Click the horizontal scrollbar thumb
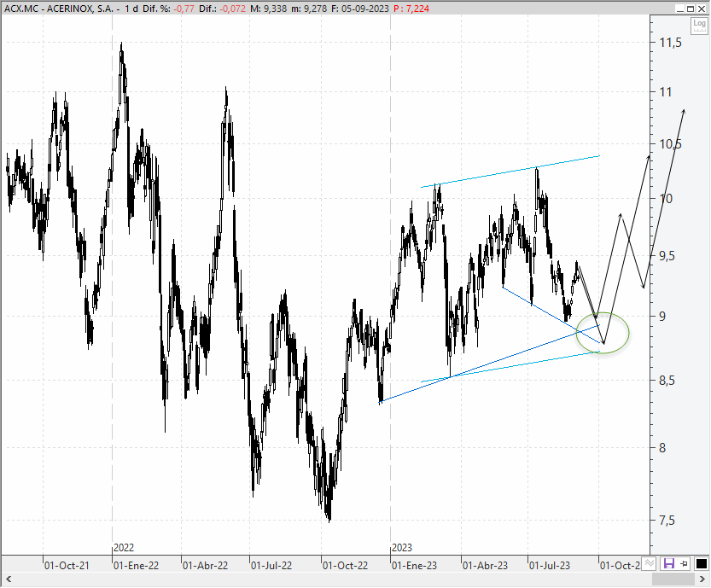711x588 pixels. [673, 579]
